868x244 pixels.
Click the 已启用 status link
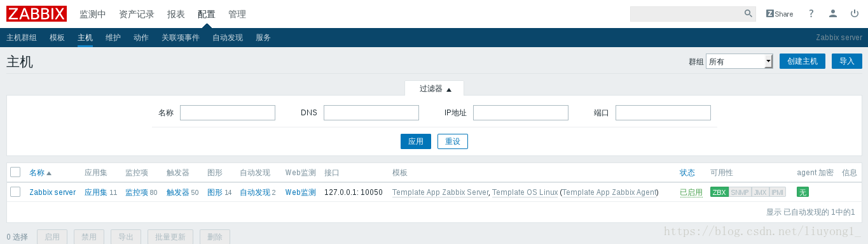(x=691, y=192)
